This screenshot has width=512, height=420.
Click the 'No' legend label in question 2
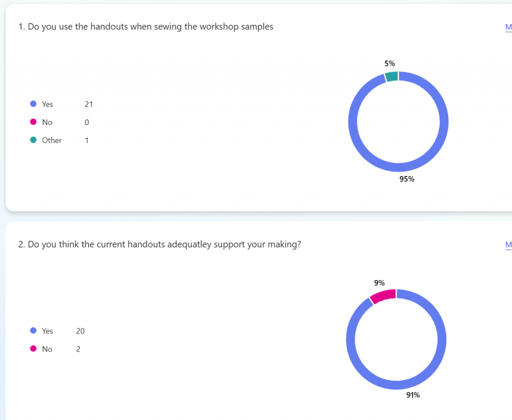coord(47,349)
